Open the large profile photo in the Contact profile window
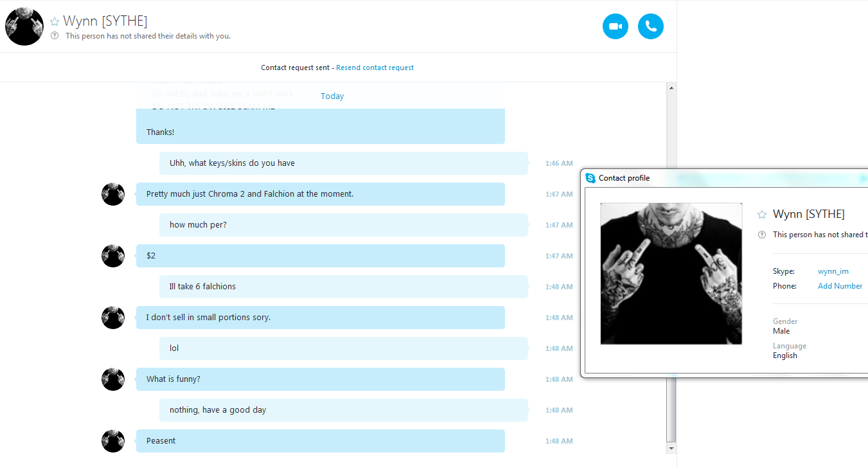Viewport: 868px width, 468px height. [x=671, y=274]
